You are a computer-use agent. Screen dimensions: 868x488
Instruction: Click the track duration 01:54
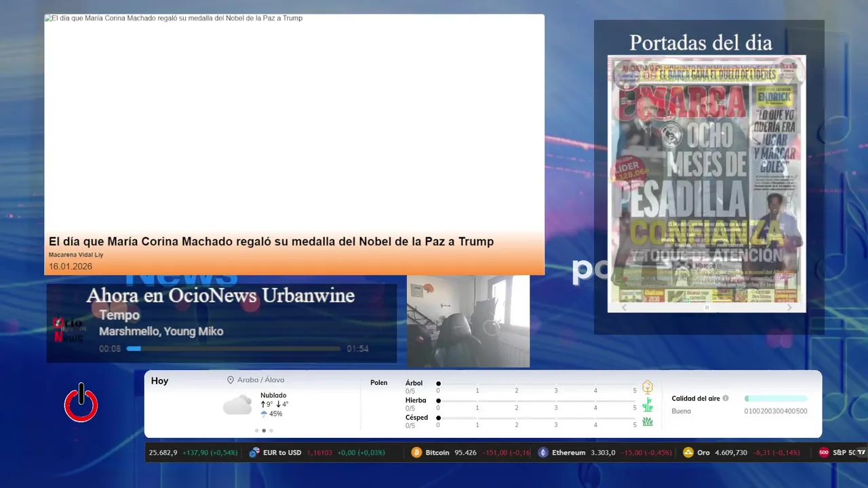click(357, 349)
